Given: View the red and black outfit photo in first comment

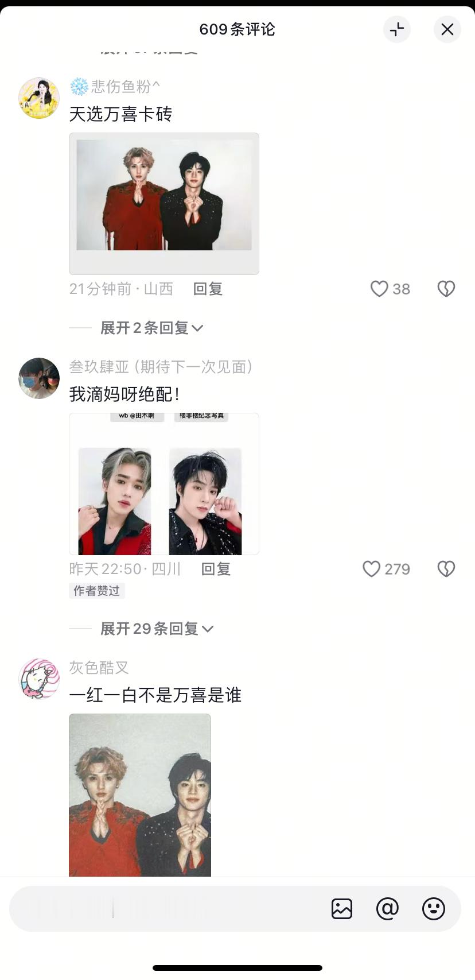Looking at the screenshot, I should tap(164, 204).
